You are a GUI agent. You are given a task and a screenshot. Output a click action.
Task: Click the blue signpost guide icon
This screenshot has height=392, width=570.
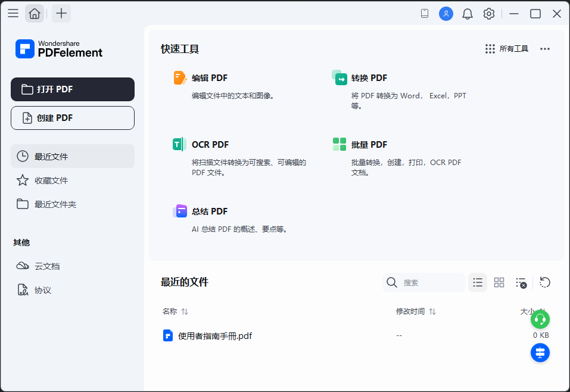540,353
